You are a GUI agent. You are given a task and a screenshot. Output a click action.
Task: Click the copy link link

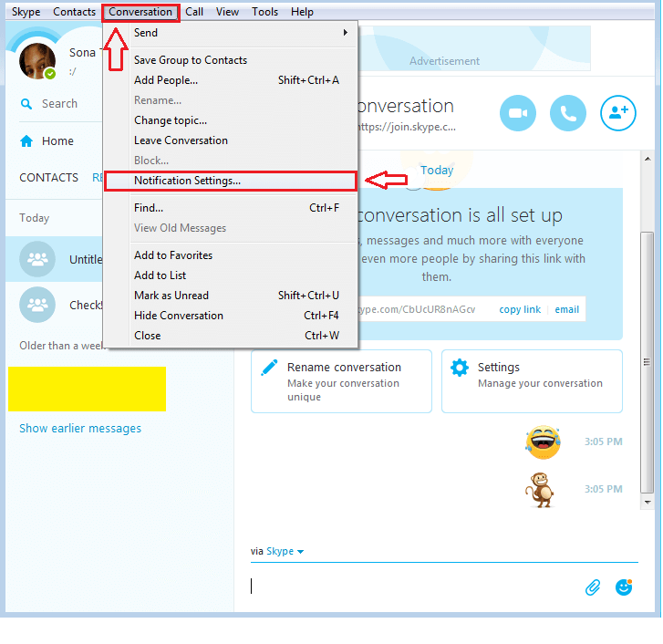[x=520, y=309]
